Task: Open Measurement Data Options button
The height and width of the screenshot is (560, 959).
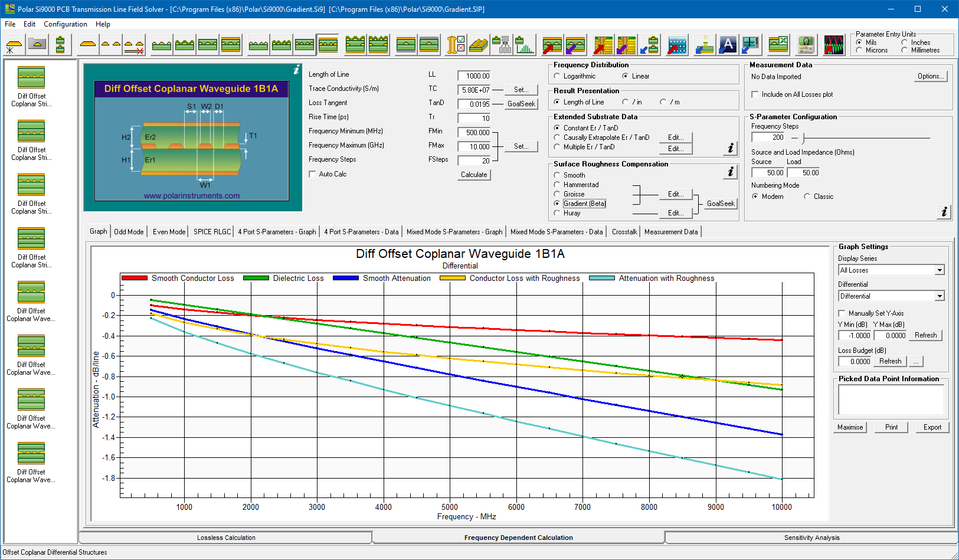Action: [x=931, y=76]
